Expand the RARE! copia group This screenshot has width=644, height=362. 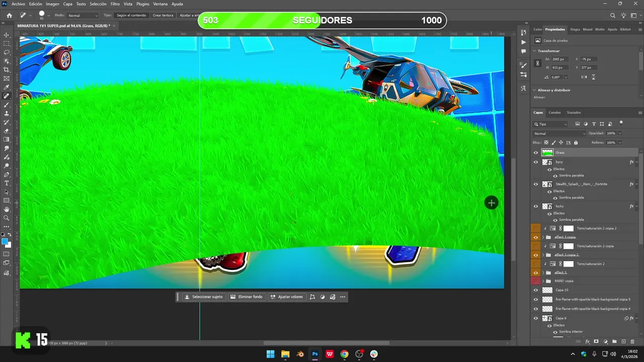[544, 281]
